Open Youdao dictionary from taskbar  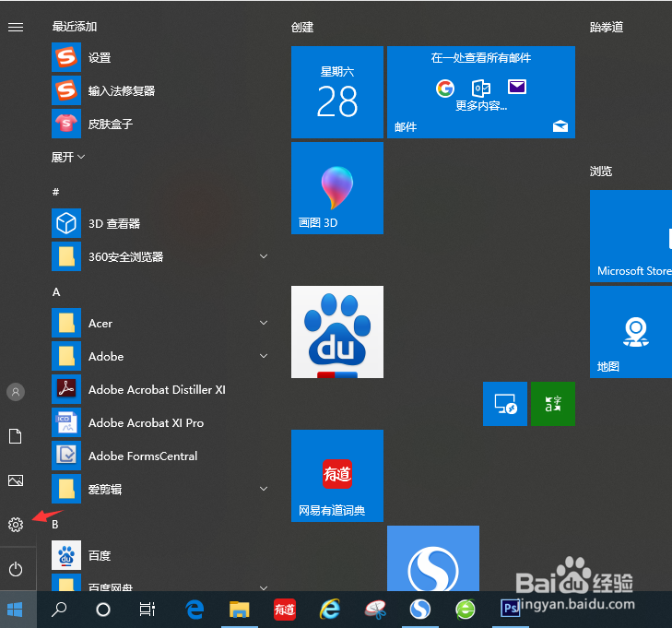tap(285, 610)
